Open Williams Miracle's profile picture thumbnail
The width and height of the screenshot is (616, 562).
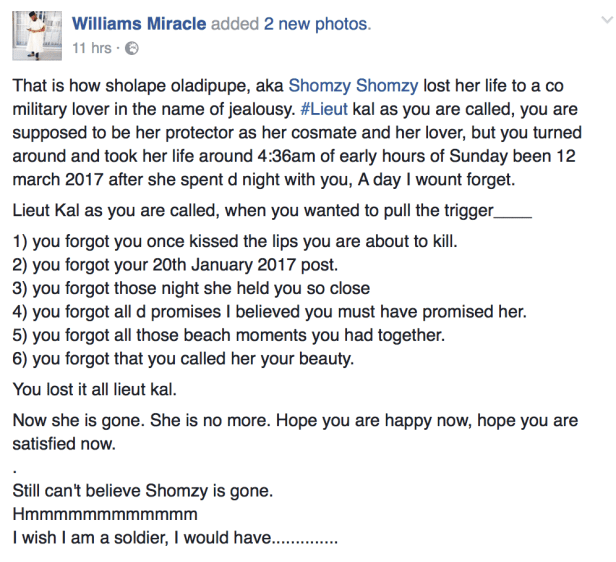(36, 35)
